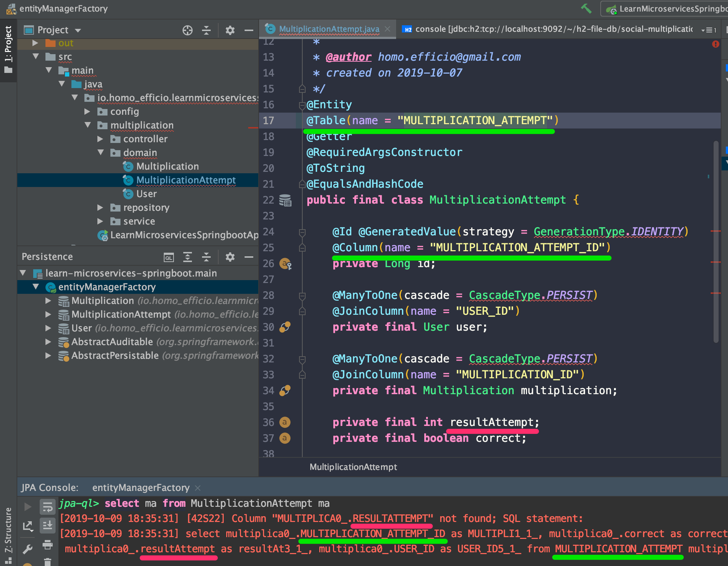Open Project panel settings gear
Viewport: 728px width, 566px height.
230,30
